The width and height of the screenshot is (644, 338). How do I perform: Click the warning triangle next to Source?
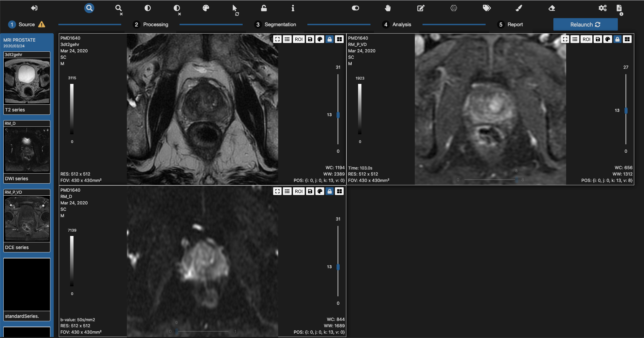(x=42, y=24)
